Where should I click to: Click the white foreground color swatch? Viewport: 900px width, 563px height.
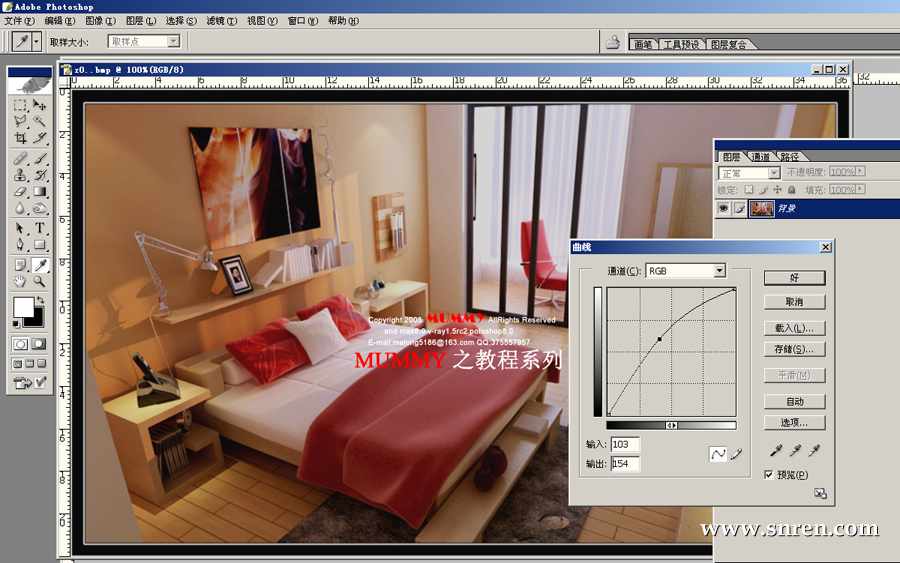click(23, 307)
